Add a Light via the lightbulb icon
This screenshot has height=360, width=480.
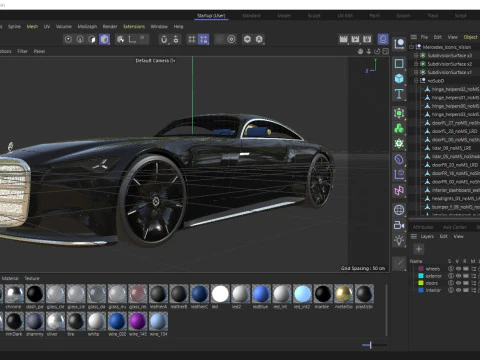pos(399,240)
